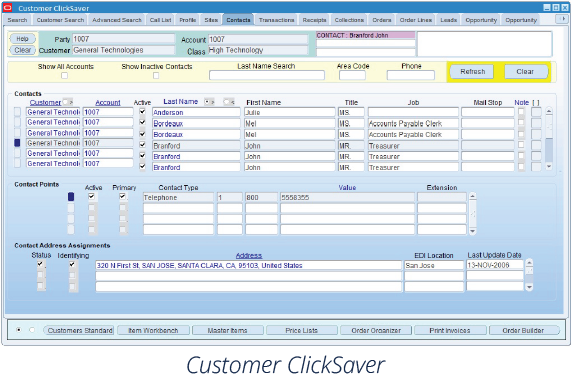Switch to Transactions tab
This screenshot has width=572, height=379.
pyautogui.click(x=277, y=20)
